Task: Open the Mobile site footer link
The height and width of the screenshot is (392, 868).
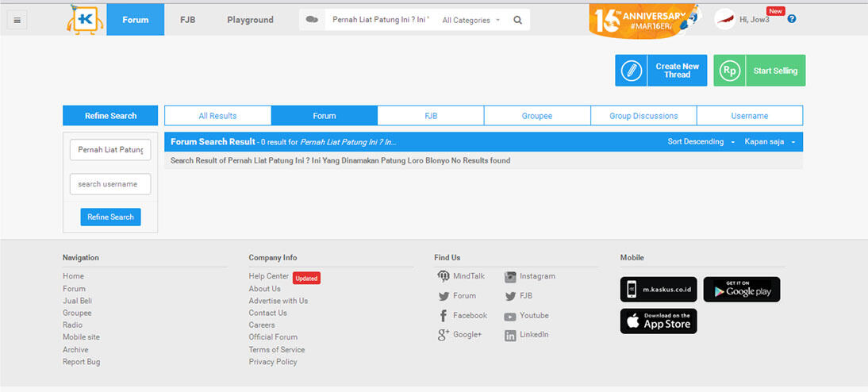Action: point(82,337)
